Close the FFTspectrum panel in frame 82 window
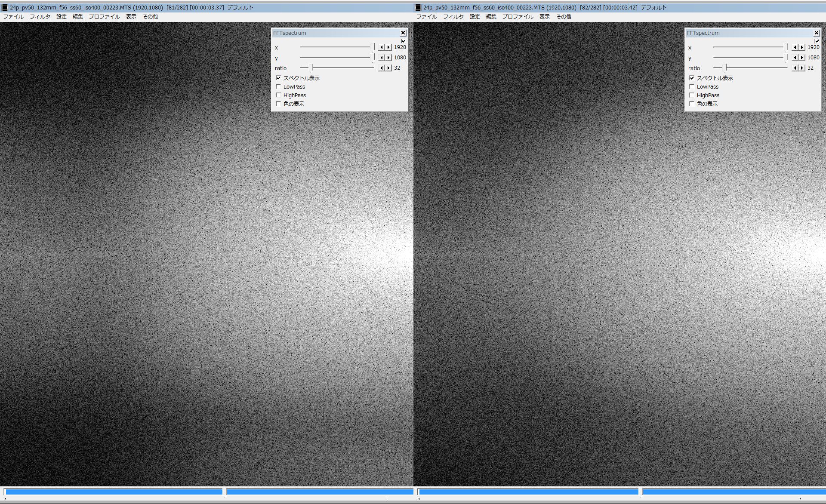 pos(816,33)
